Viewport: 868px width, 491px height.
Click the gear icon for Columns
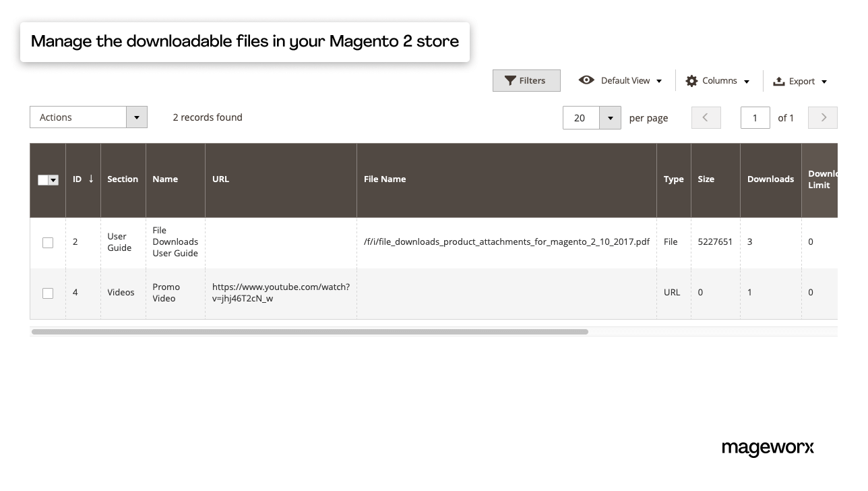691,80
